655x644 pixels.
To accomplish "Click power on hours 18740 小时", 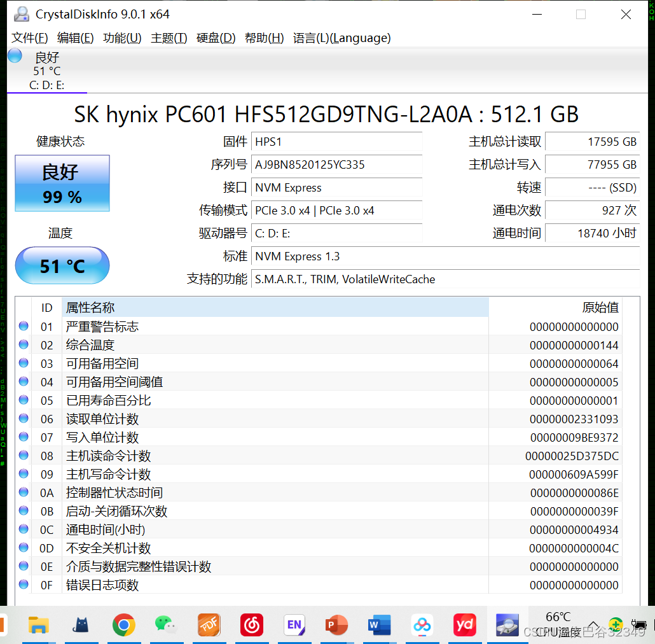I will point(592,233).
